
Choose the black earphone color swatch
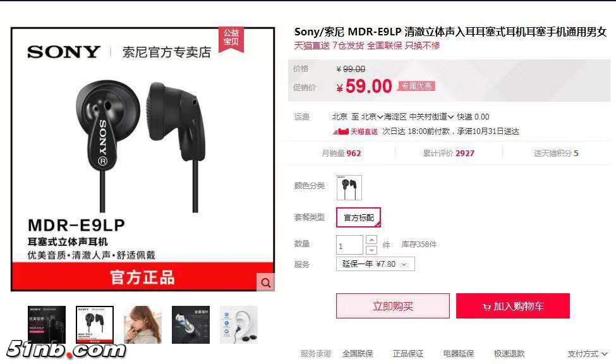(x=349, y=188)
